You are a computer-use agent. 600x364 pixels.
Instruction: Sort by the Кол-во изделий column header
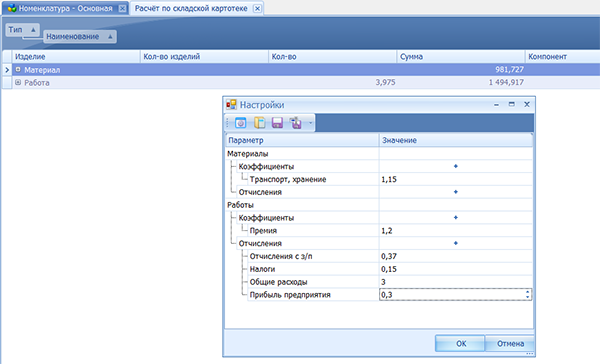[x=204, y=57]
